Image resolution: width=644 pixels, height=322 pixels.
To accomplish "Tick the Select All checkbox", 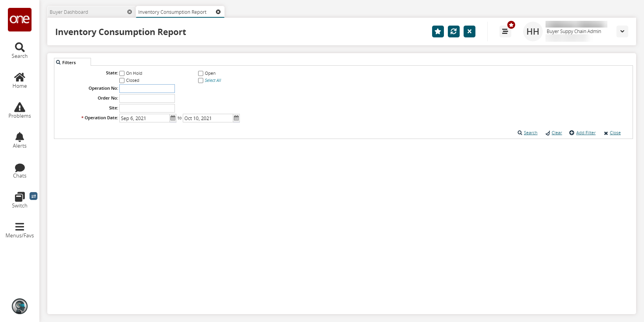I will coord(201,80).
